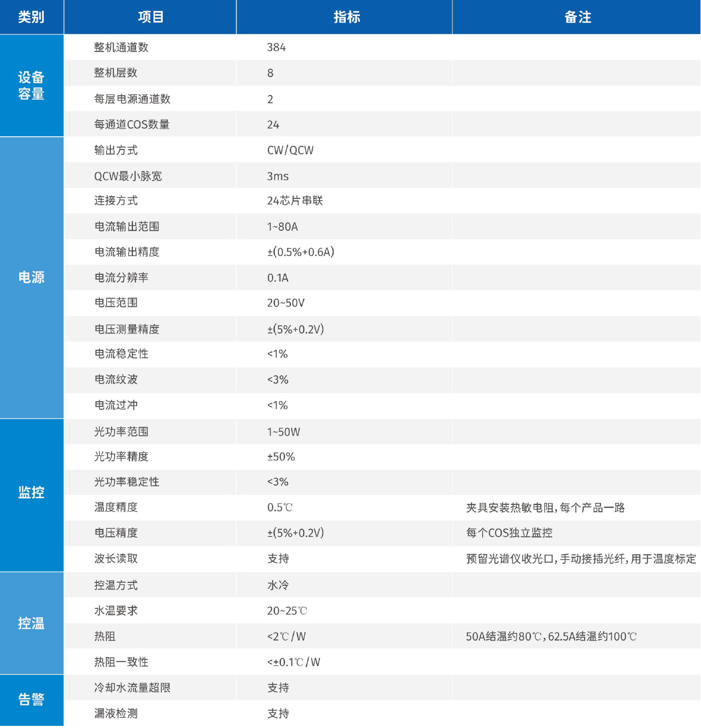Screen dimensions: 701x728
Task: Select the CW/QCW output mode value
Action: (290, 150)
